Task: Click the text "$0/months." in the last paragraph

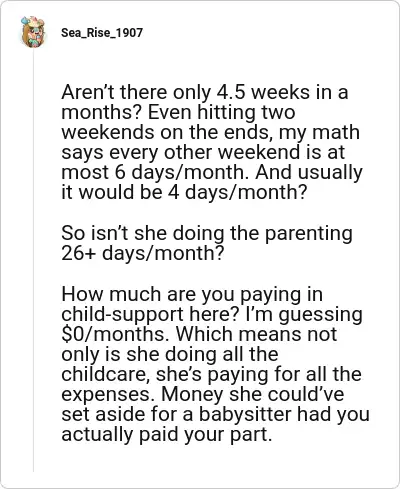Action: pyautogui.click(x=115, y=334)
